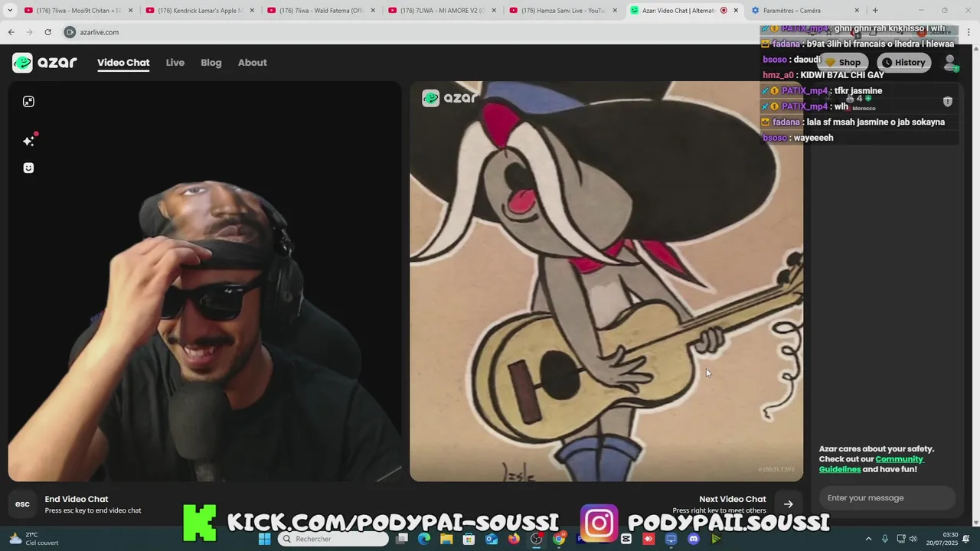
Task: Open Firefox from the taskbar
Action: [514, 539]
